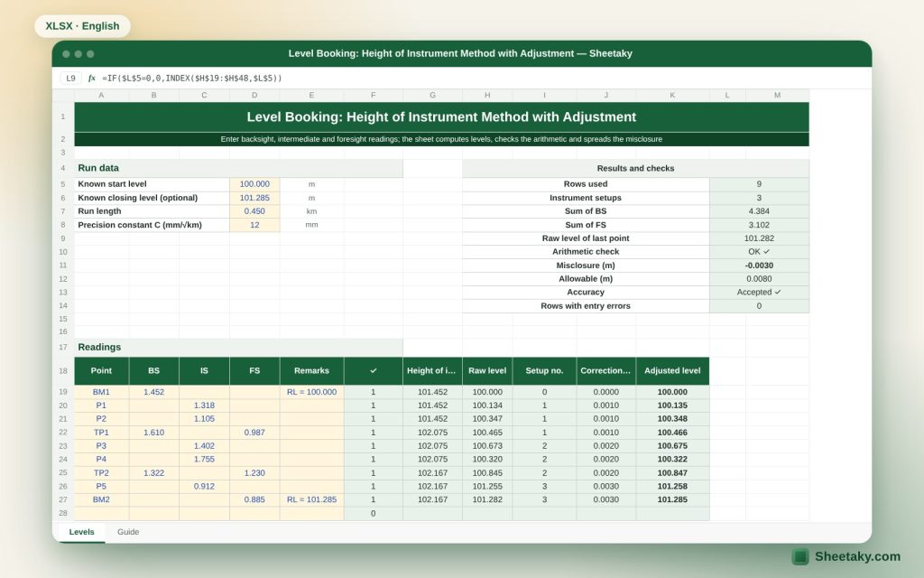Select the Run length value 0.450
Image resolution: width=924 pixels, height=578 pixels.
tap(254, 211)
